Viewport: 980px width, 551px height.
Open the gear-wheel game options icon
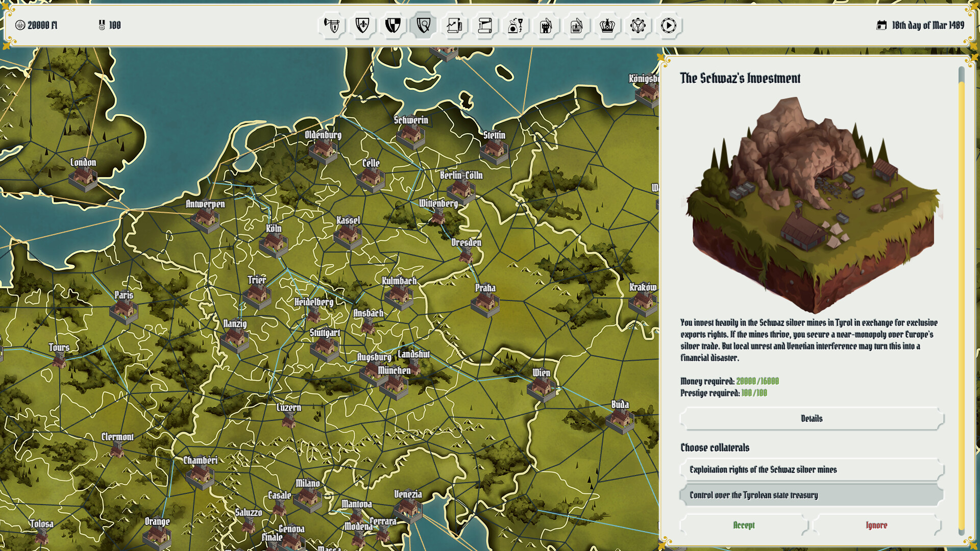click(638, 26)
